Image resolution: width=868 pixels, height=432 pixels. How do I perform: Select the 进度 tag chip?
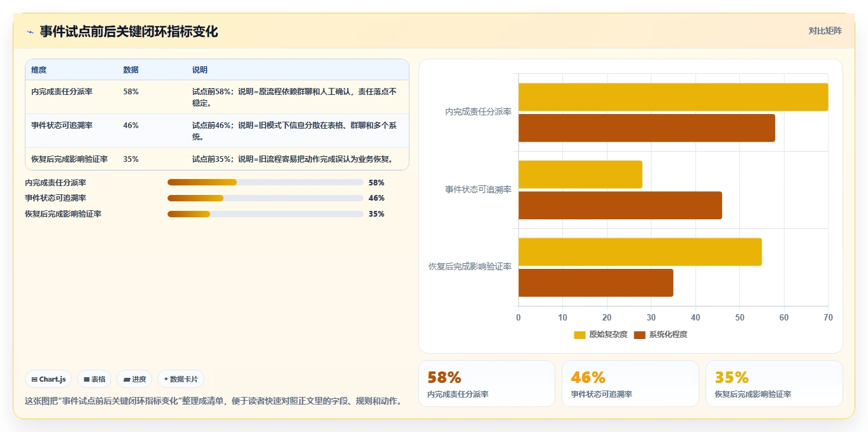pyautogui.click(x=134, y=379)
